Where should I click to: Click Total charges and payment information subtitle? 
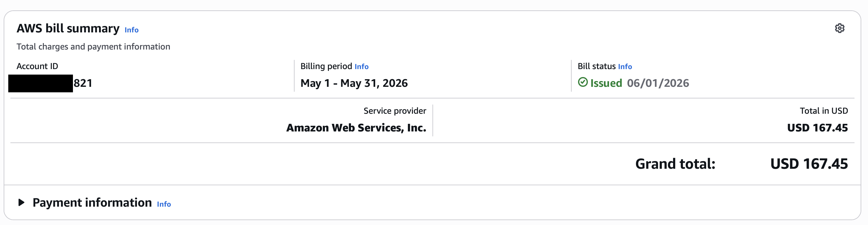[x=93, y=47]
